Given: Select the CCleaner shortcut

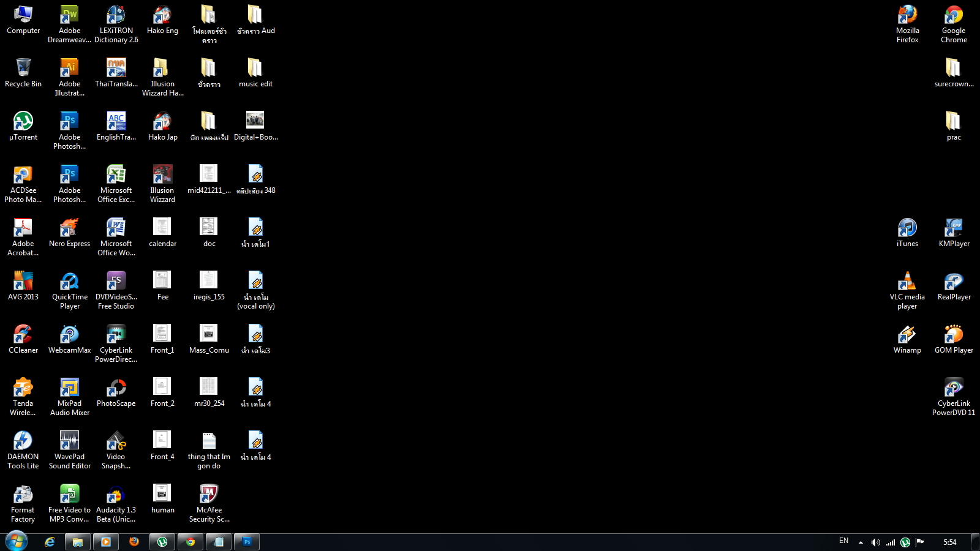Looking at the screenshot, I should click(23, 339).
